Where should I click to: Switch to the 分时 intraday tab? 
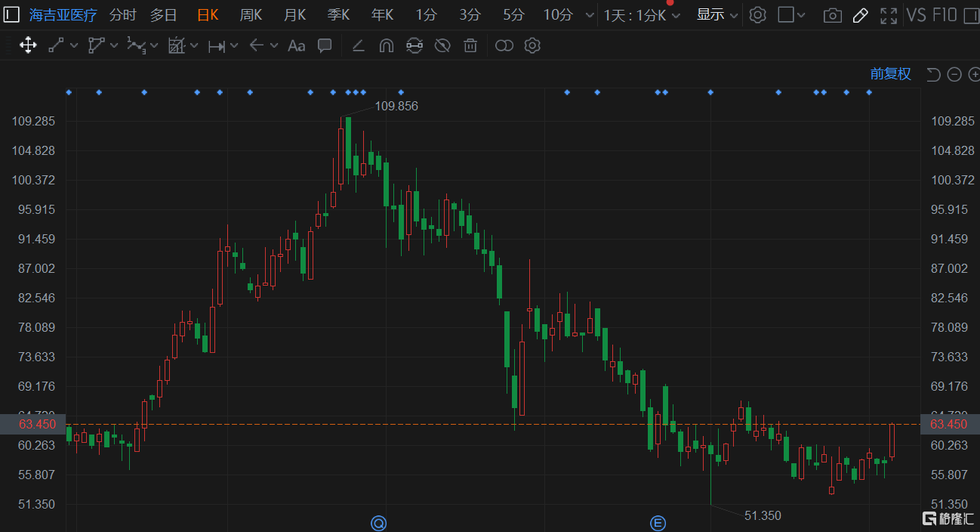tap(123, 15)
